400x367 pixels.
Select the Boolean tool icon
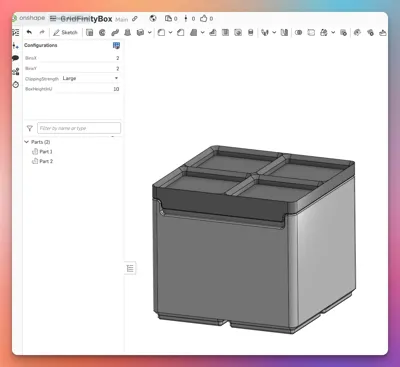click(x=299, y=32)
